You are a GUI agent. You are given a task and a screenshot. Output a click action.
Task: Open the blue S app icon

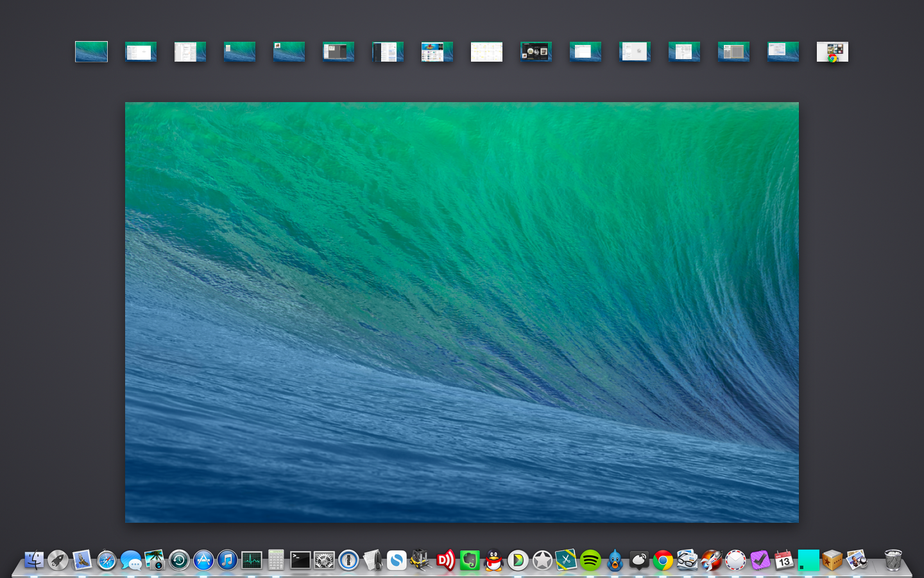(397, 560)
